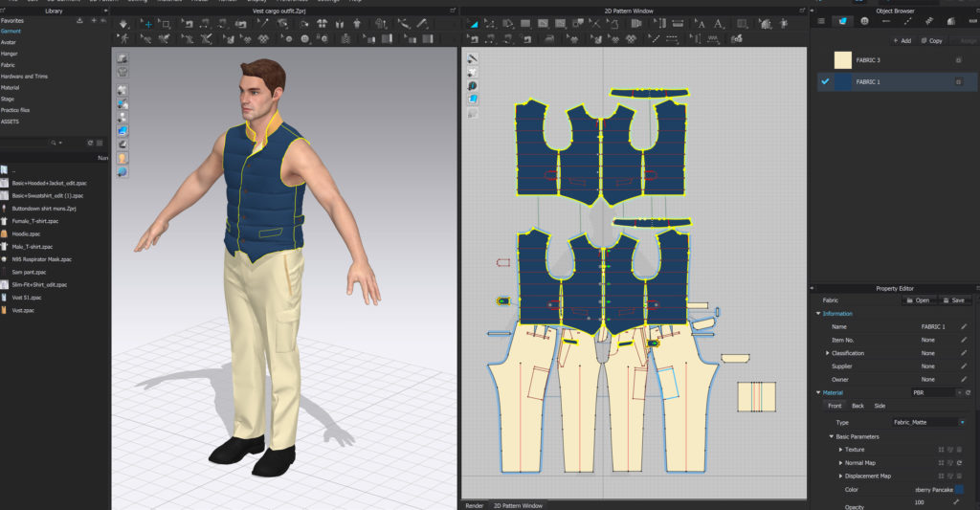Open the Topstitch tab icon in Object Browser

coord(907,21)
